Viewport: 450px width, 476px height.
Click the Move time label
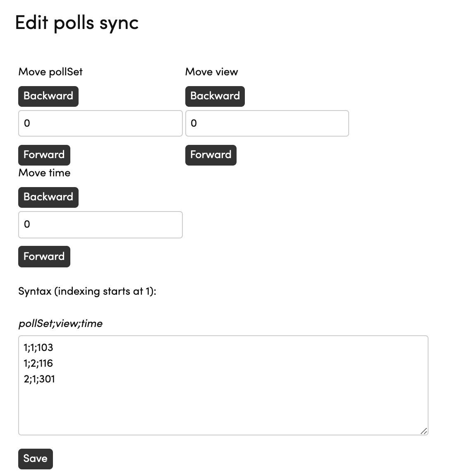coord(44,173)
